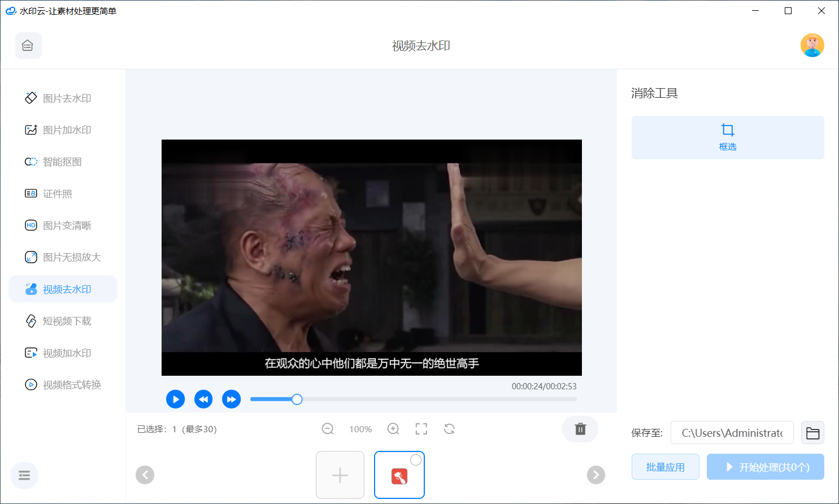Image resolution: width=839 pixels, height=504 pixels.
Task: Click the 视频去水印 page title
Action: [x=421, y=46]
